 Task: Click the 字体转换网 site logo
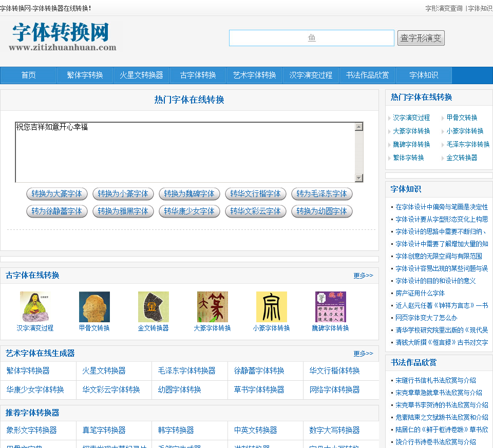(x=62, y=36)
